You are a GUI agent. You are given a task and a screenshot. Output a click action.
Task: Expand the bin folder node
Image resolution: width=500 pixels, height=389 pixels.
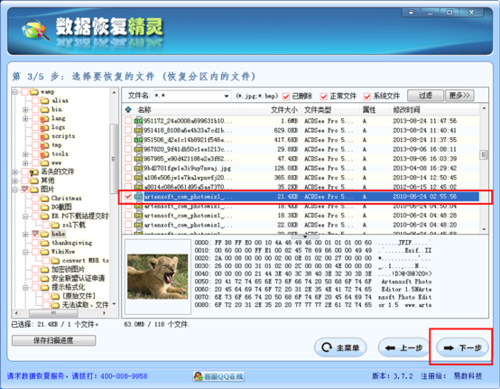[x=25, y=109]
